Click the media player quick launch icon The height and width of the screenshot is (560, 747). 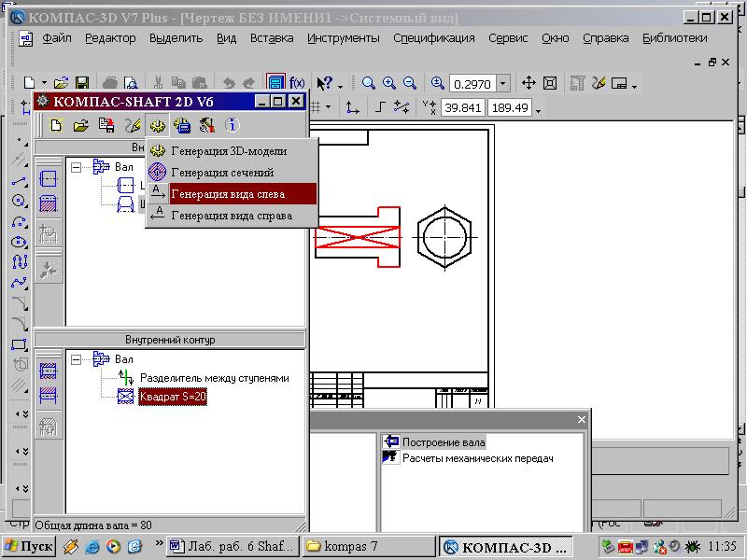tap(113, 547)
